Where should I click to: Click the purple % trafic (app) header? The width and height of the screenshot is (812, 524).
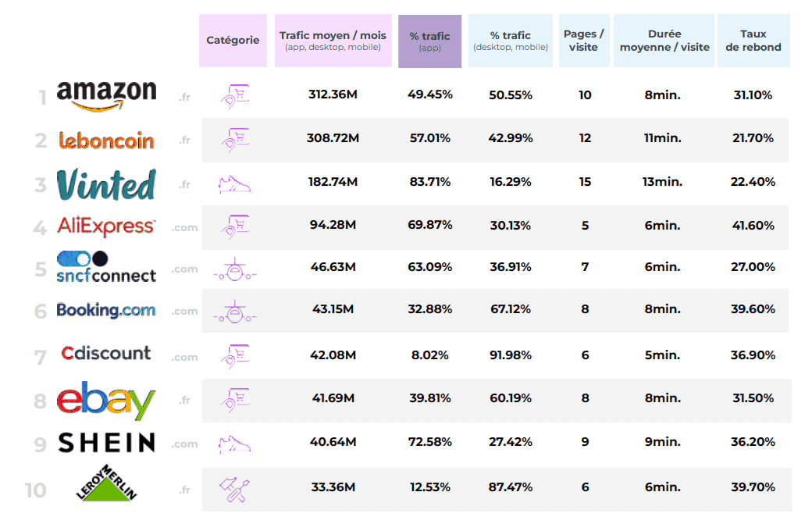pyautogui.click(x=429, y=41)
